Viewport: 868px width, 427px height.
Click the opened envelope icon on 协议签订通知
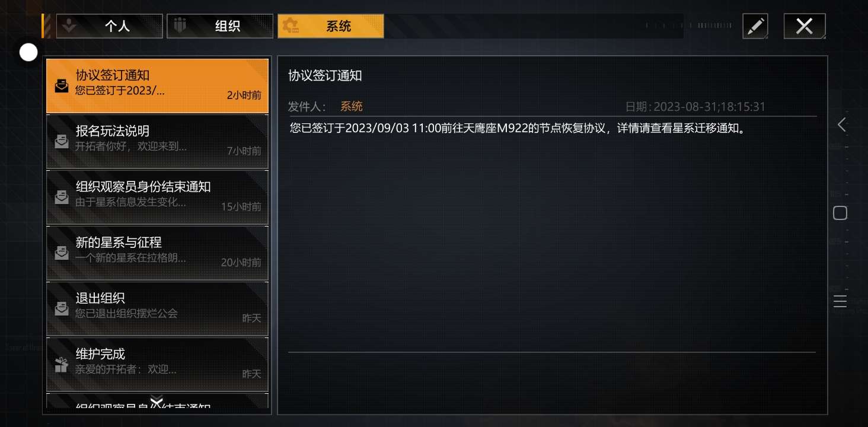(62, 86)
